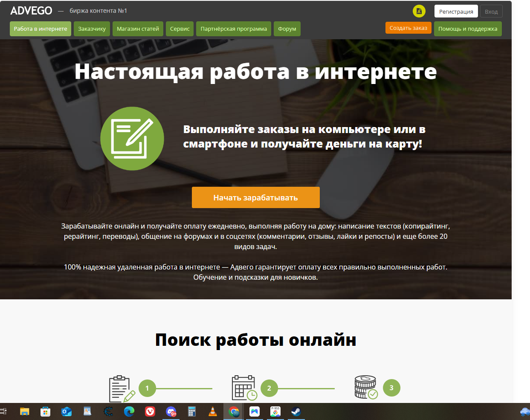Click the coins with checkmark step 3 icon

(x=366, y=387)
